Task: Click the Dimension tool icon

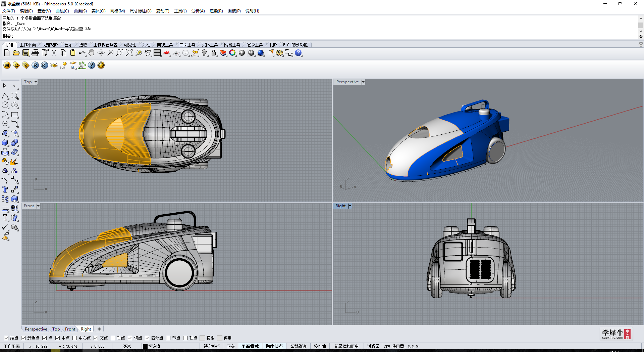Action: (289, 53)
